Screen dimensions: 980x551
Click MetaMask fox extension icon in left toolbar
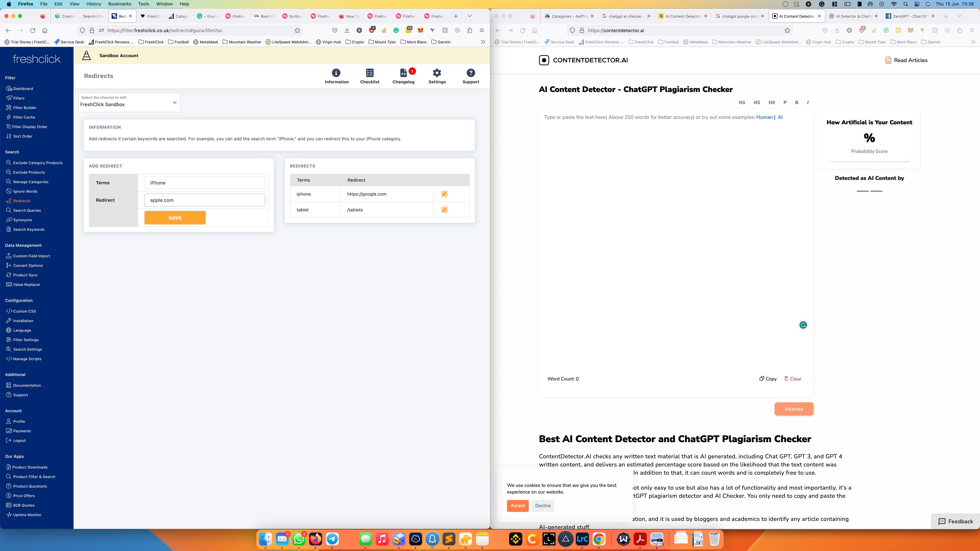click(420, 30)
